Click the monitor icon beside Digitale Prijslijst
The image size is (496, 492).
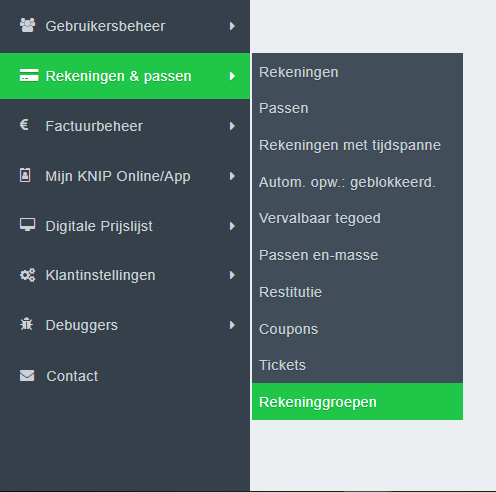[27, 225]
